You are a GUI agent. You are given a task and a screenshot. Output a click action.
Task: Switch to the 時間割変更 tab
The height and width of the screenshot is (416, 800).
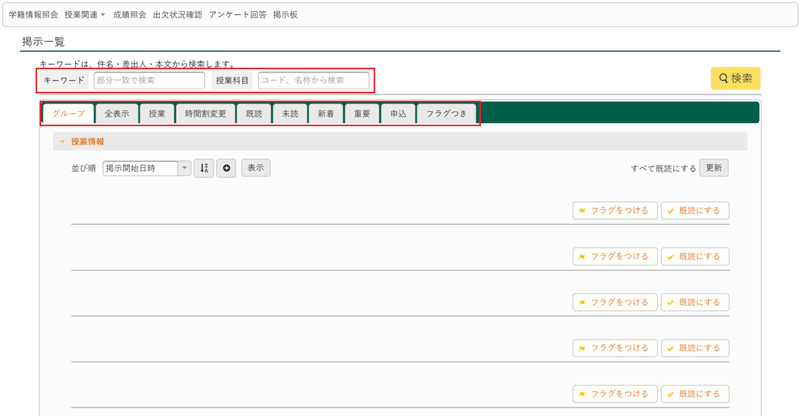[205, 114]
